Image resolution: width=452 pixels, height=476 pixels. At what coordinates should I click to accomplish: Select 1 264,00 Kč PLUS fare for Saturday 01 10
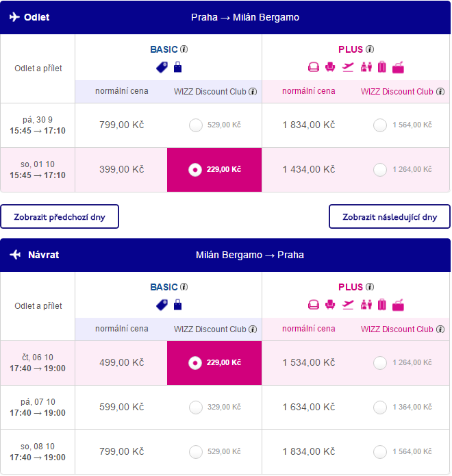pos(380,170)
